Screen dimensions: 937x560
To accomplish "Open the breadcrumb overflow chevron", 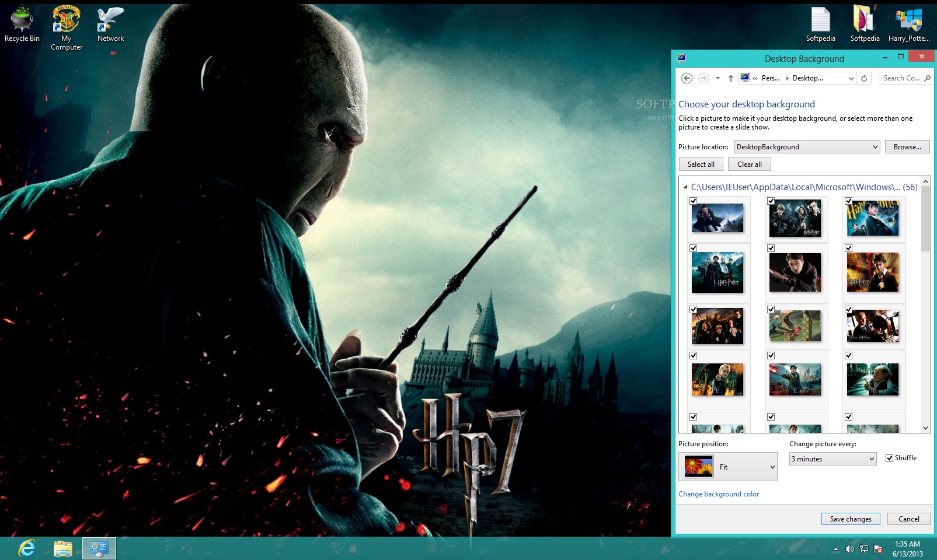I will 755,78.
